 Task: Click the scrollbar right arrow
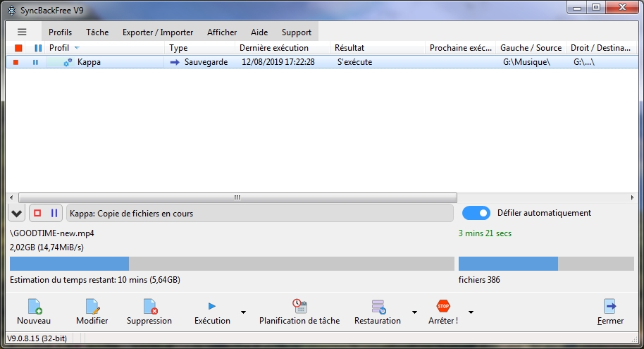(x=633, y=197)
